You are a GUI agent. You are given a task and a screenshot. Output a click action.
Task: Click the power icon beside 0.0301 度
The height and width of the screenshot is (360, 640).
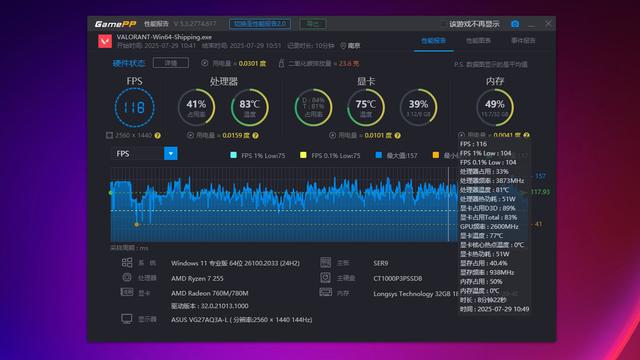204,63
